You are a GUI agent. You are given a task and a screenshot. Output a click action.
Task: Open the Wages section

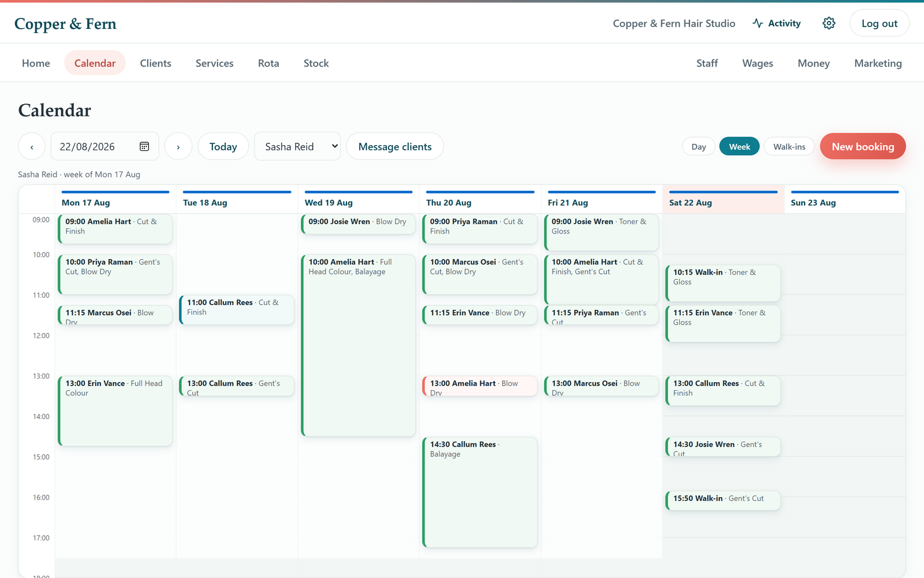point(758,63)
